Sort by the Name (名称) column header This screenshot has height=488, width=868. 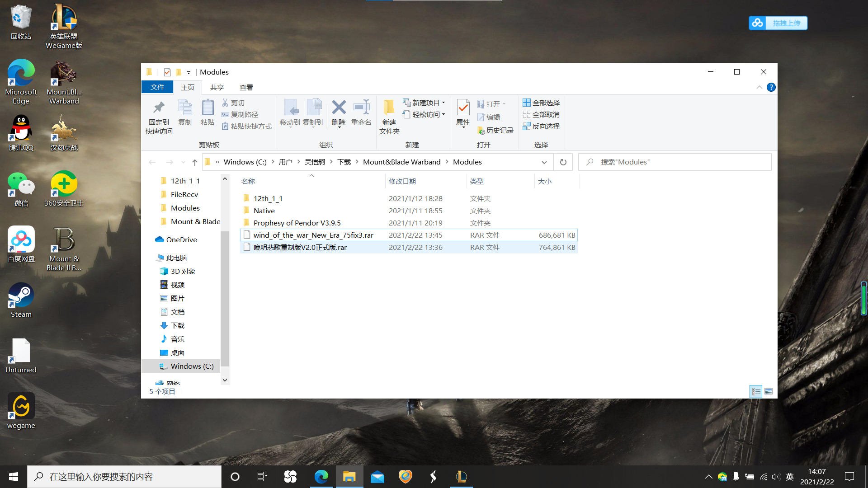(x=312, y=181)
